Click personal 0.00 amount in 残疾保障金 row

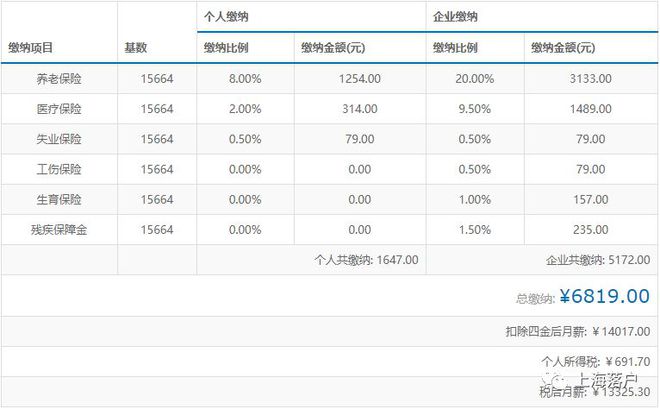point(360,230)
